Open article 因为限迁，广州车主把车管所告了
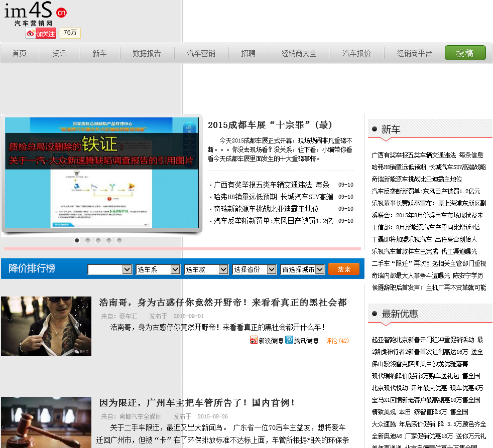This screenshot has height=448, width=493. pyautogui.click(x=197, y=402)
